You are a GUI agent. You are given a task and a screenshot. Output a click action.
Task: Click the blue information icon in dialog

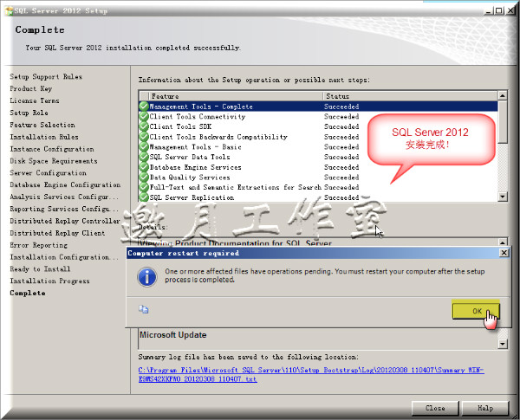[x=147, y=277]
